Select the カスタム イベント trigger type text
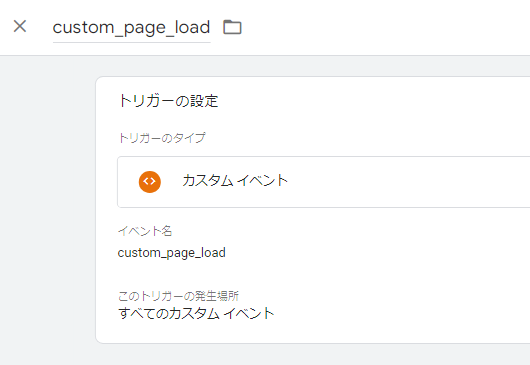The width and height of the screenshot is (530, 365). coord(235,180)
